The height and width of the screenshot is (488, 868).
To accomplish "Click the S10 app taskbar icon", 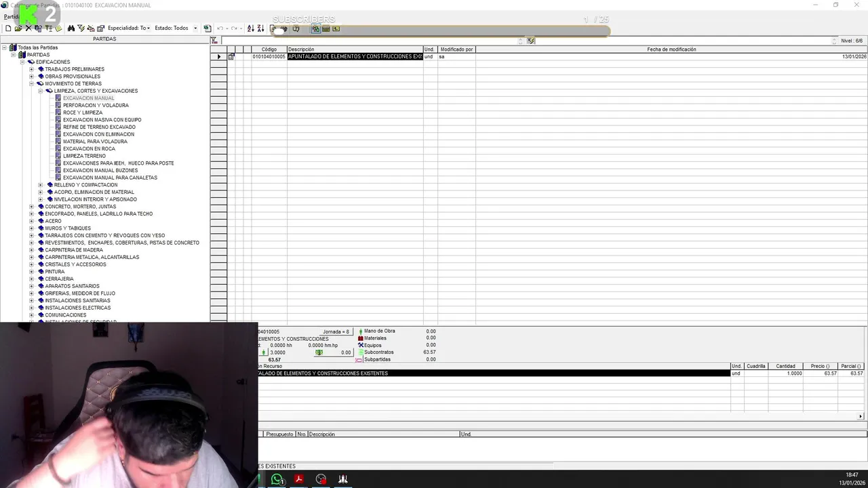I will 343,479.
